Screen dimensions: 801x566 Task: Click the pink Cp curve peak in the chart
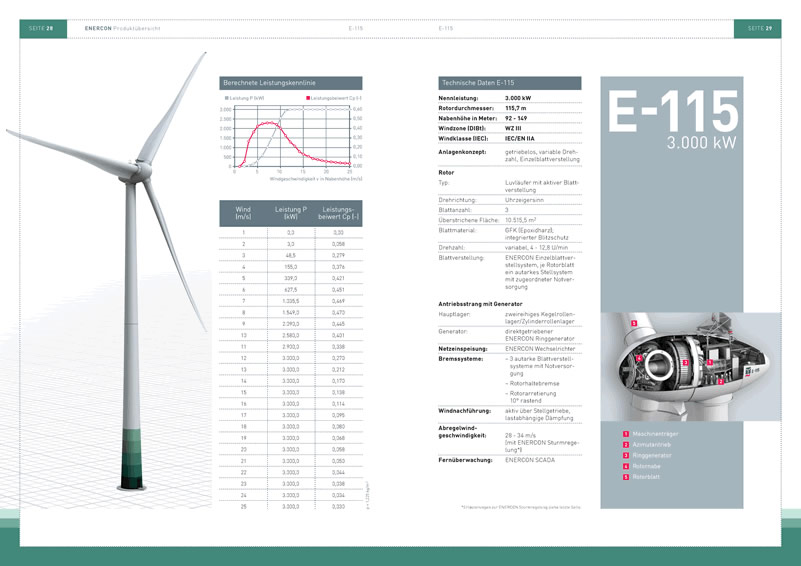tap(270, 123)
